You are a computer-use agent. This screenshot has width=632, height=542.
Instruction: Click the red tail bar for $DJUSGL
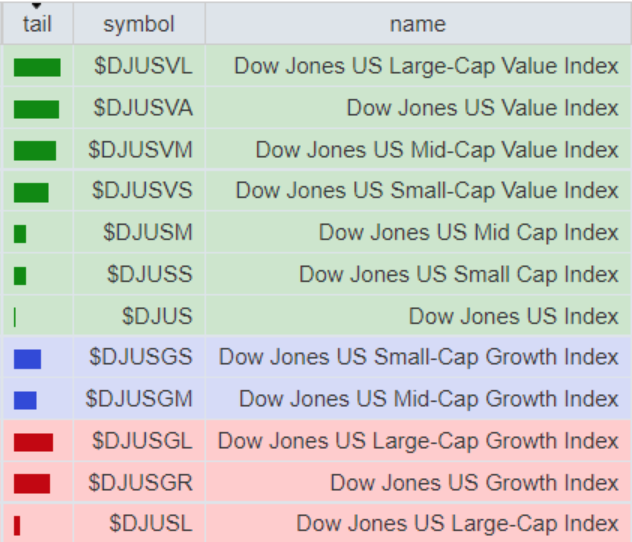point(33,442)
